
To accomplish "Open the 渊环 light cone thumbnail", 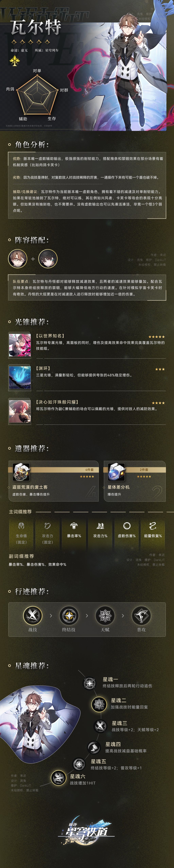I will point(20,378).
